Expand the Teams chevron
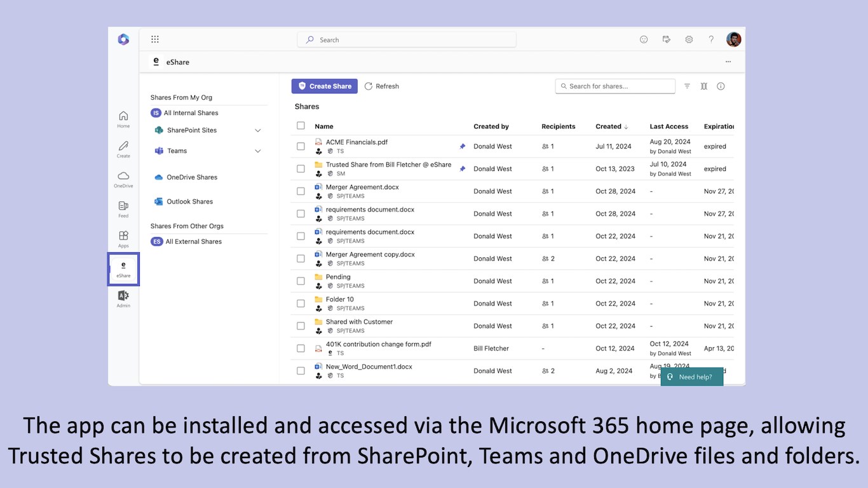Screen dimensions: 868x488 pyautogui.click(x=258, y=151)
